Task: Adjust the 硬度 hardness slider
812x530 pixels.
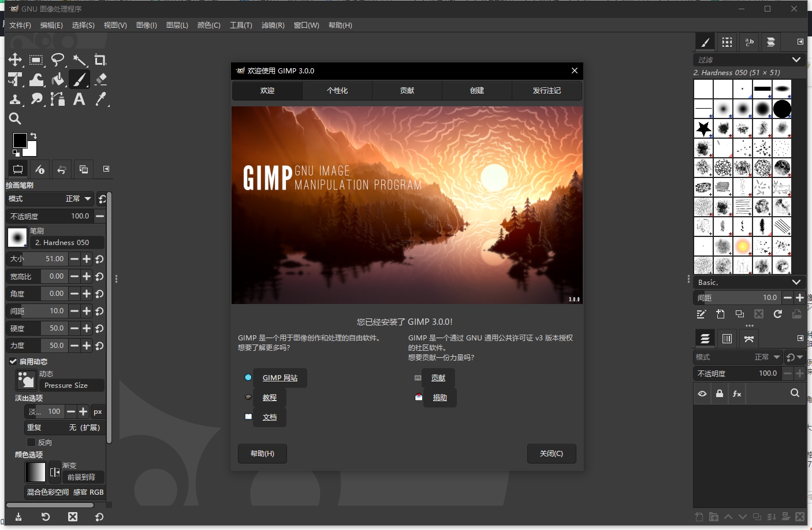Action: 37,328
